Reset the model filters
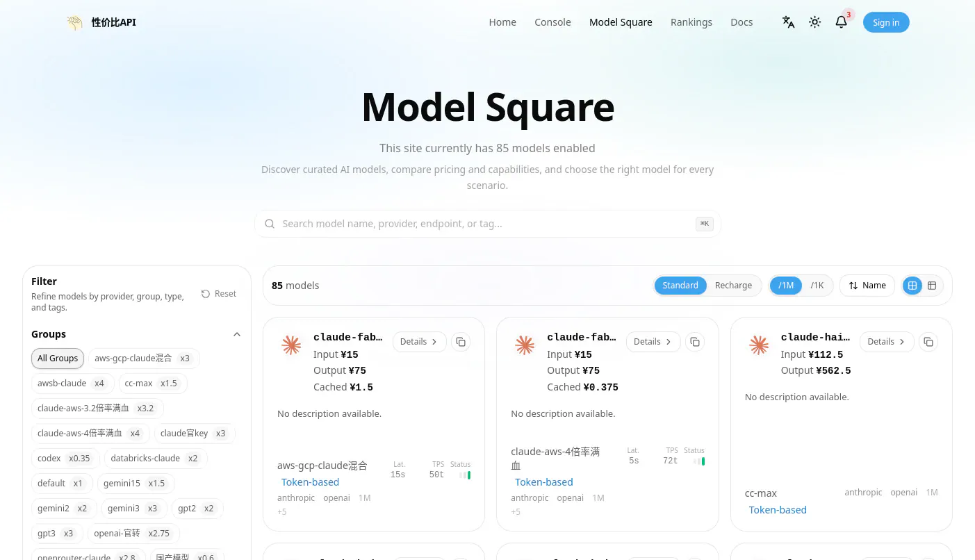The height and width of the screenshot is (560, 975). pyautogui.click(x=219, y=294)
